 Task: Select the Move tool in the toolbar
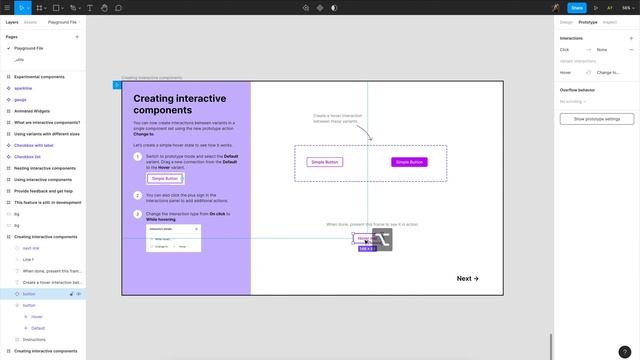[x=21, y=8]
